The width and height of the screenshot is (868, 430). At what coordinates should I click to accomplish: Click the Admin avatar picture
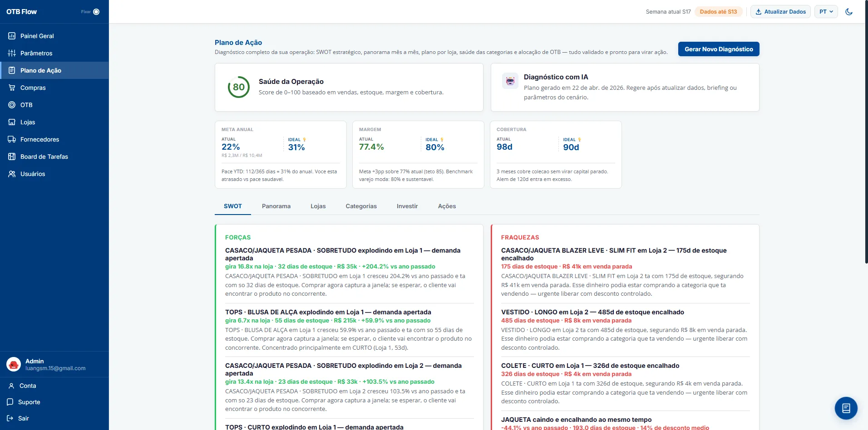tap(14, 364)
